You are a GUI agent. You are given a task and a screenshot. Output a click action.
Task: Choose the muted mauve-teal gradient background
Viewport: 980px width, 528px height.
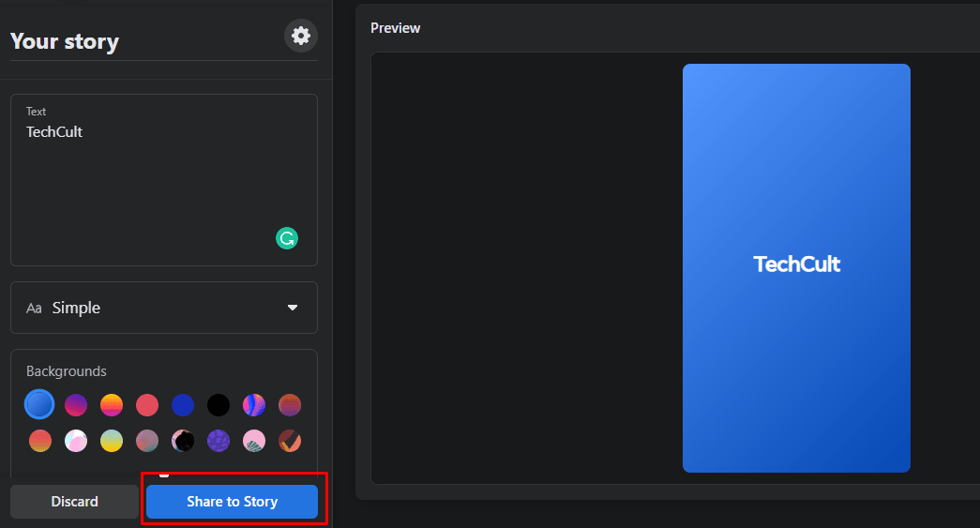coord(147,441)
